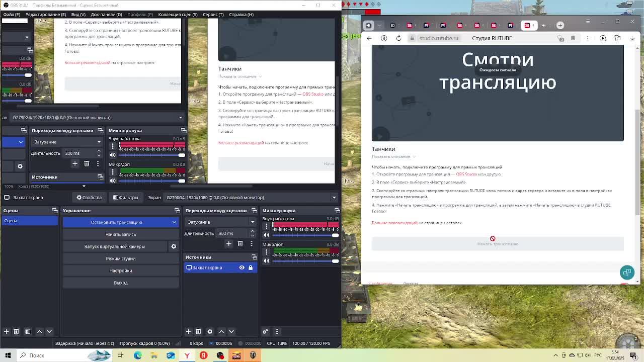This screenshot has height=362, width=644.
Task: Open OBS Настройки
Action: tap(121, 270)
